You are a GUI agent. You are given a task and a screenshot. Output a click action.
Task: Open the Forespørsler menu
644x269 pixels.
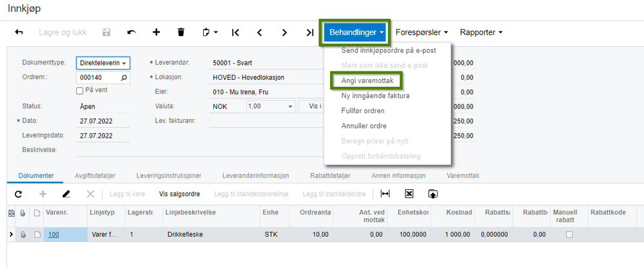pyautogui.click(x=422, y=32)
